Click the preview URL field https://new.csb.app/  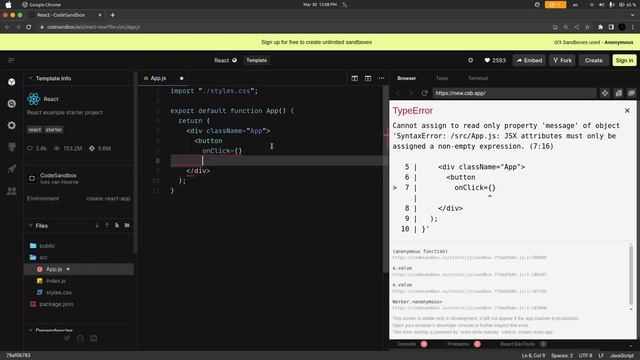tap(514, 93)
